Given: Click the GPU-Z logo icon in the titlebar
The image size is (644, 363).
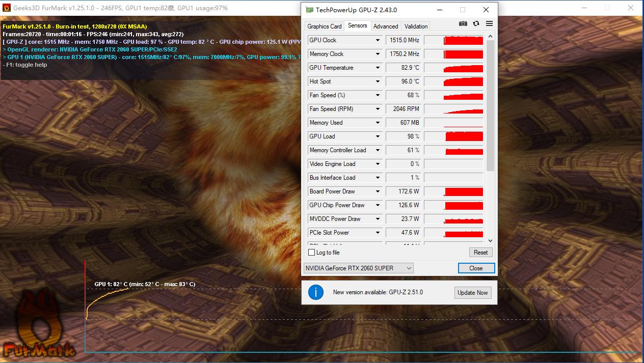Looking at the screenshot, I should coord(308,9).
